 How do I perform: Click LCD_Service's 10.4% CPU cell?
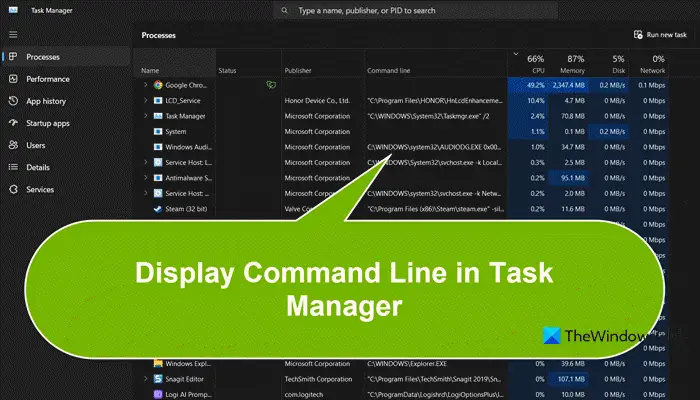coord(528,100)
